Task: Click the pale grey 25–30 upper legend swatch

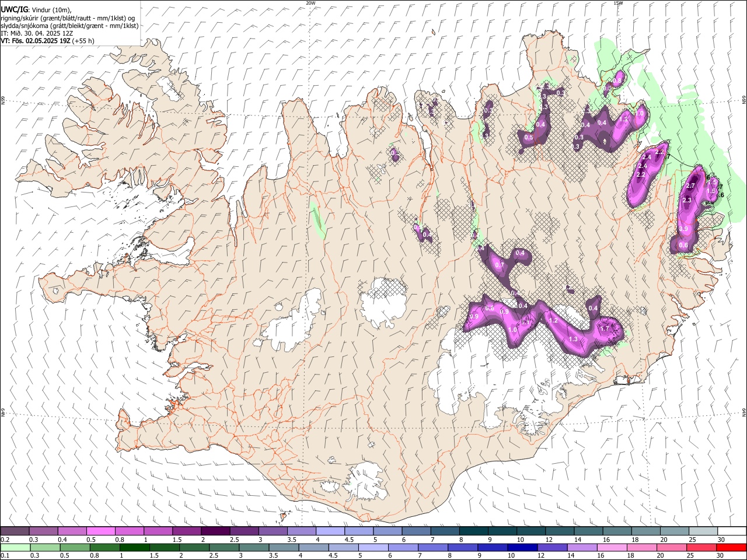Action: coord(703,531)
